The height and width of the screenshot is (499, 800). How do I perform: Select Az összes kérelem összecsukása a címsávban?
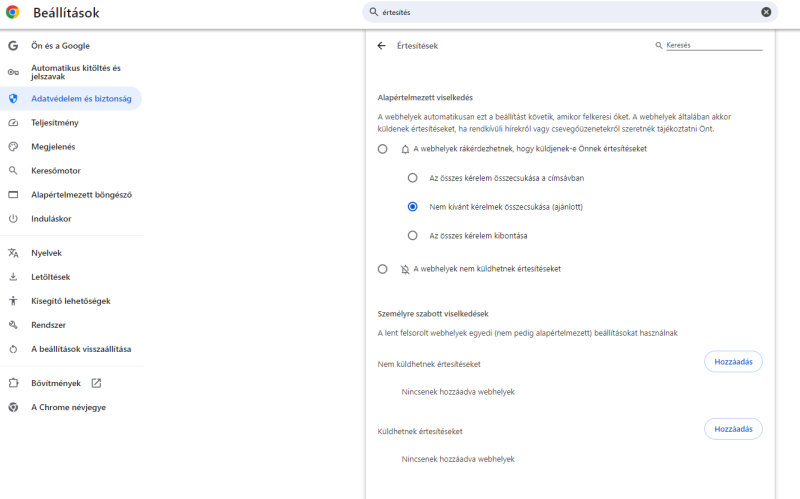(412, 178)
